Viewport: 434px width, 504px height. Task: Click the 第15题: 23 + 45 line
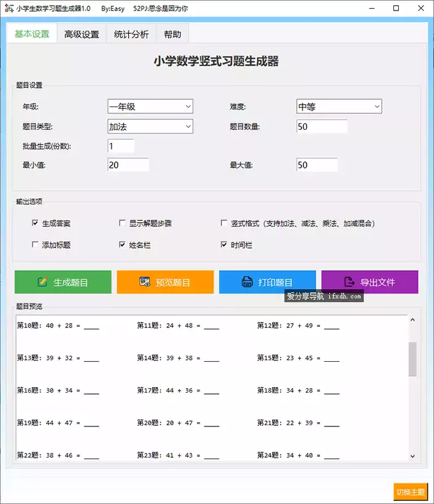click(x=298, y=358)
